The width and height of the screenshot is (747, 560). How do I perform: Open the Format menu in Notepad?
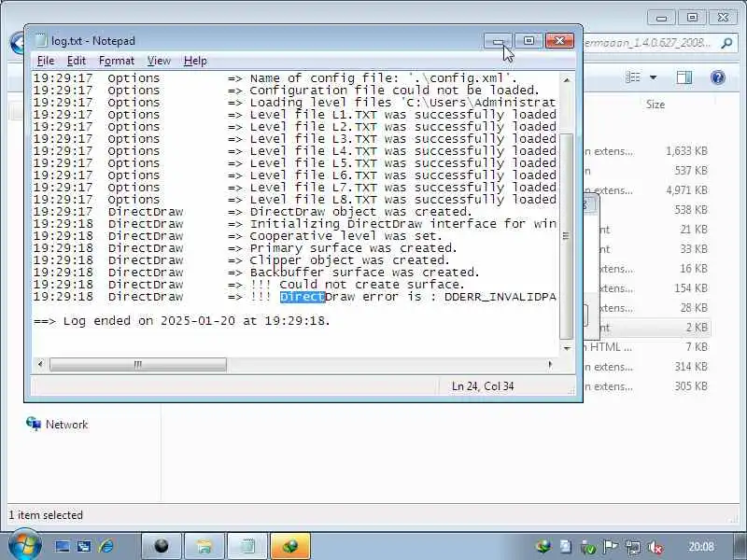[x=117, y=61]
